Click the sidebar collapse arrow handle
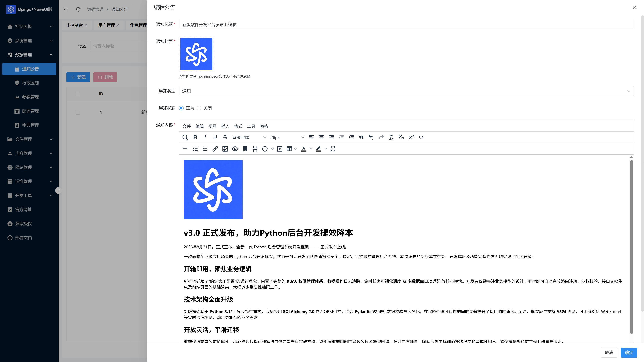 coord(59,191)
